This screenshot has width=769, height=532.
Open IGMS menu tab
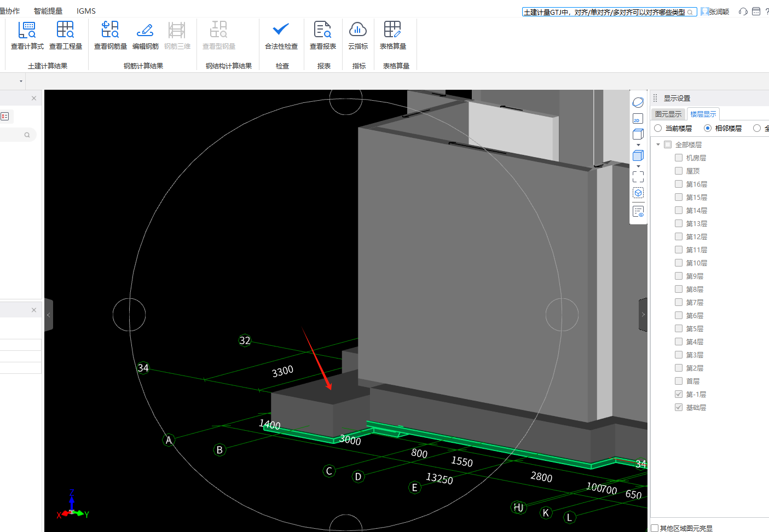[86, 11]
